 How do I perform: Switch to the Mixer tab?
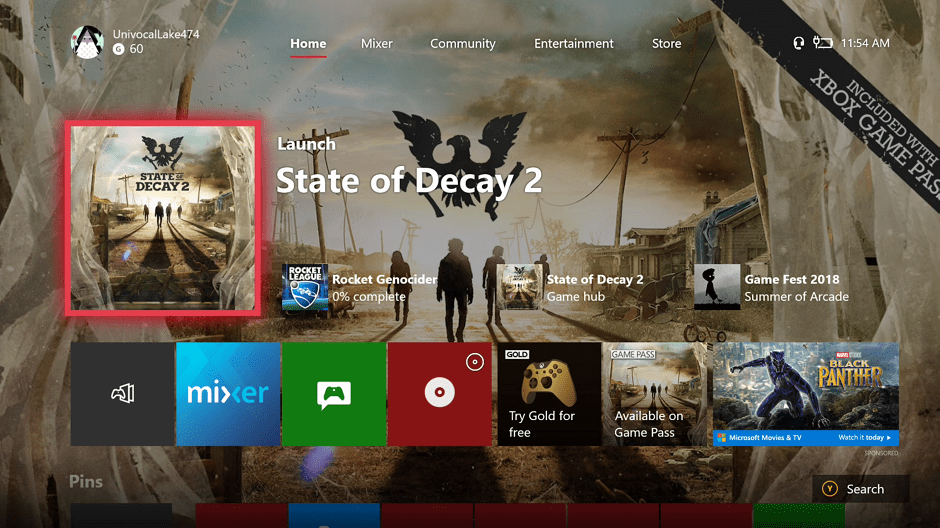[x=377, y=44]
